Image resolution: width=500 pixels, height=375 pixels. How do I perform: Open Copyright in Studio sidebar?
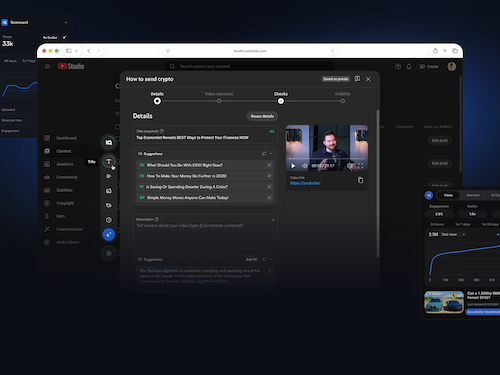click(x=65, y=203)
